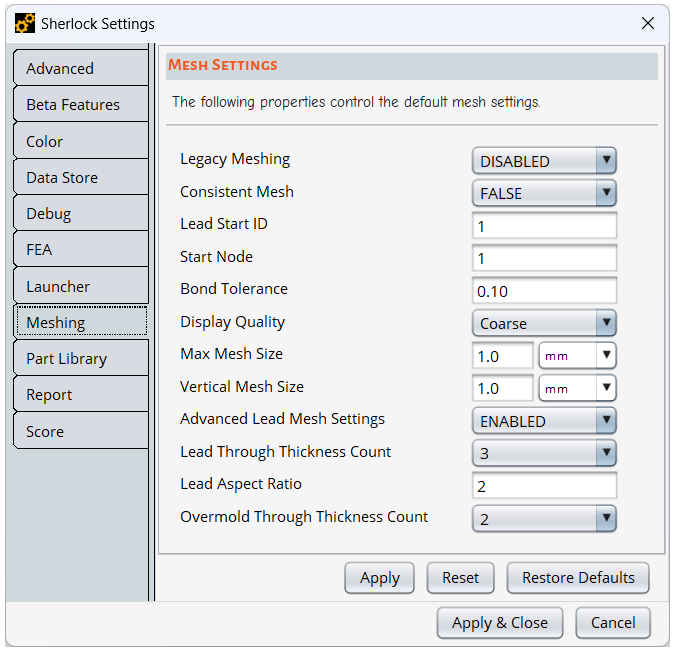Viewport: 673px width, 651px height.
Task: Focus the Start Node input field
Action: (544, 258)
